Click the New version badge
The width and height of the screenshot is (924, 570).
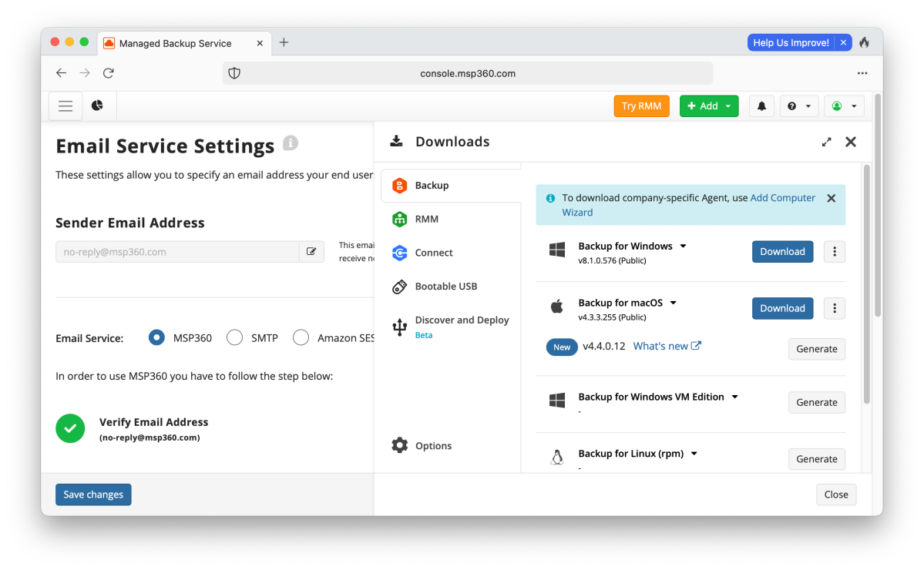pos(562,347)
